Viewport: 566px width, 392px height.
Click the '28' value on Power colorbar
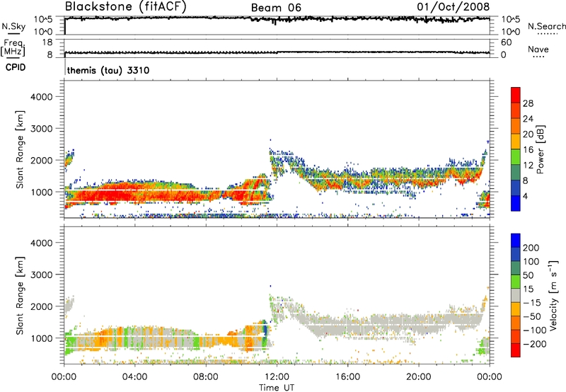click(528, 103)
